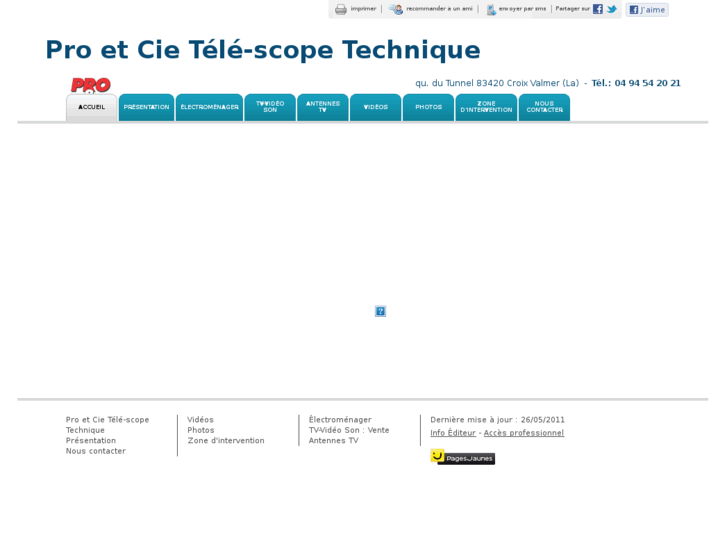Click footer link 'Présentation'
This screenshot has width=727, height=545.
coord(91,441)
